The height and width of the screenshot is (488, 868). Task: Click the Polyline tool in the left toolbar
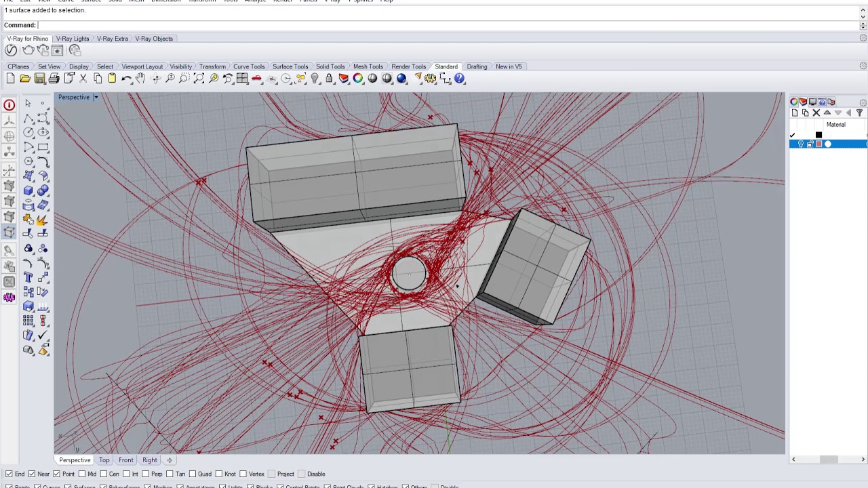(28, 118)
